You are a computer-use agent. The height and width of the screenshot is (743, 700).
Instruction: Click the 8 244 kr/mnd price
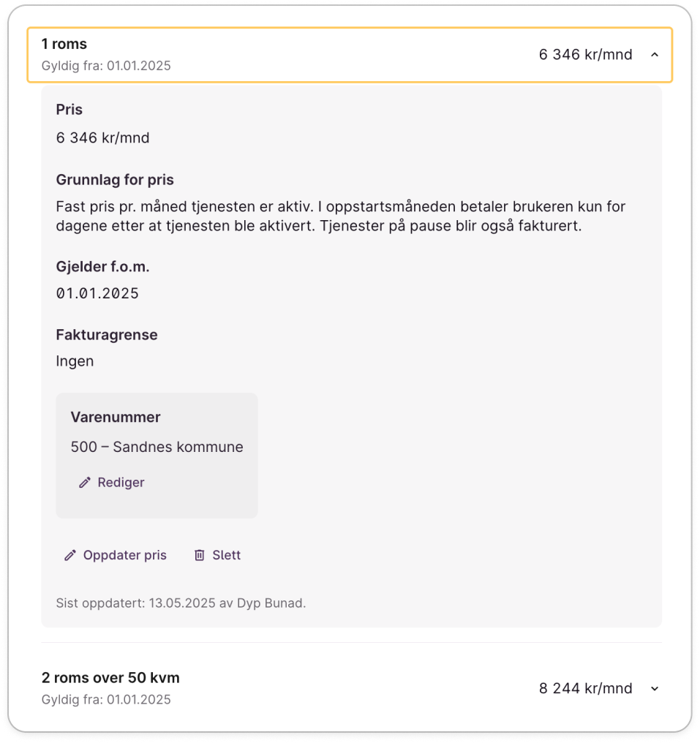click(585, 688)
